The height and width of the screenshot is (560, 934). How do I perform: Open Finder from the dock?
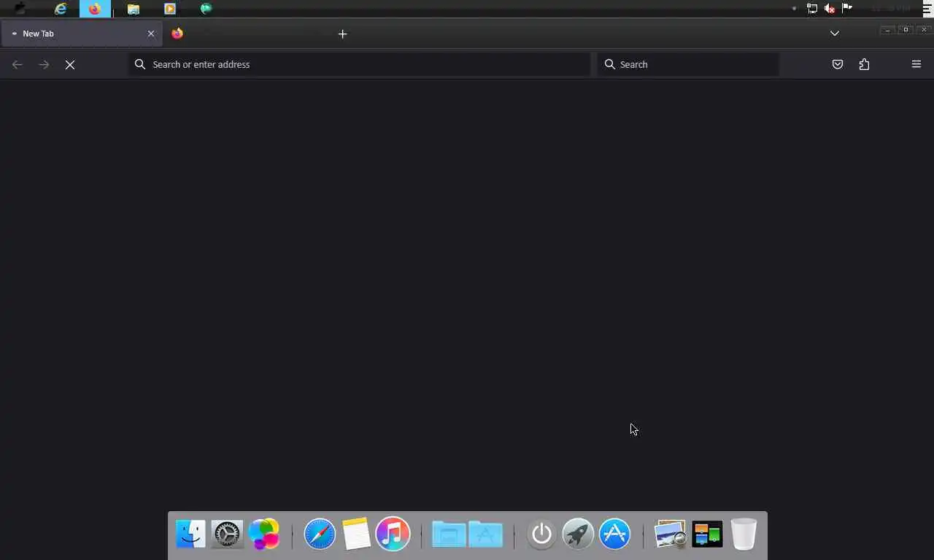click(x=191, y=534)
